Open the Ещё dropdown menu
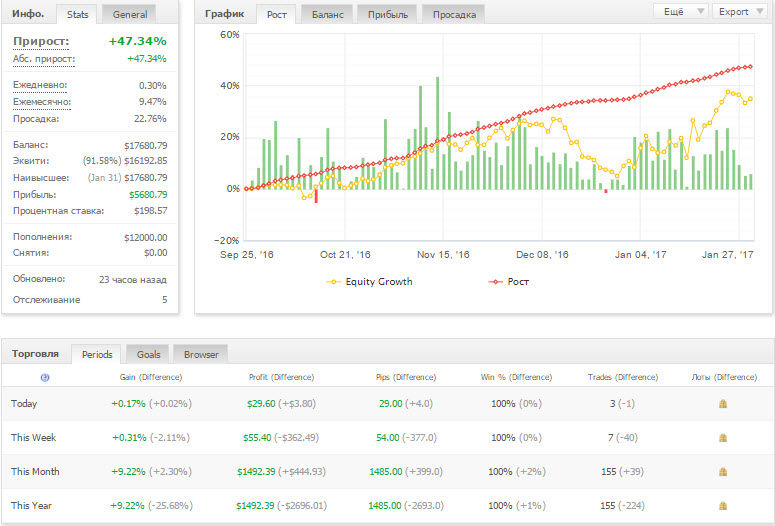The width and height of the screenshot is (775, 526). [x=680, y=12]
